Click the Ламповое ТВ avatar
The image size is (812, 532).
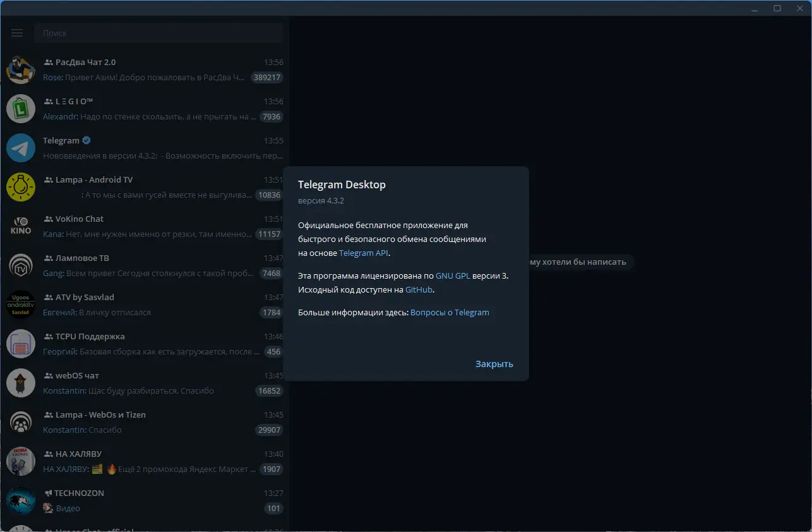pos(21,265)
